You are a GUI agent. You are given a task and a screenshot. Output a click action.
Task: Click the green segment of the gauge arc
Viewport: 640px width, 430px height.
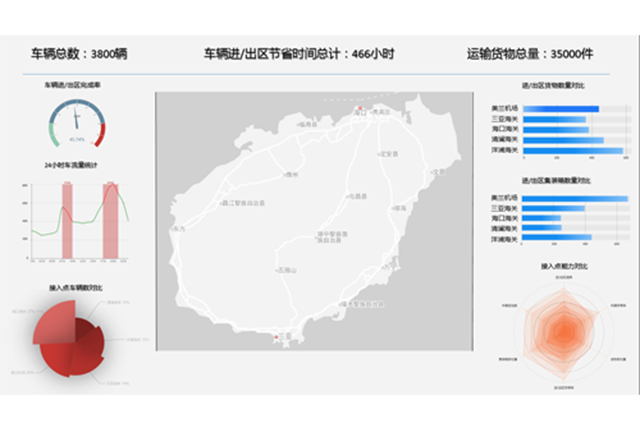(x=52, y=133)
